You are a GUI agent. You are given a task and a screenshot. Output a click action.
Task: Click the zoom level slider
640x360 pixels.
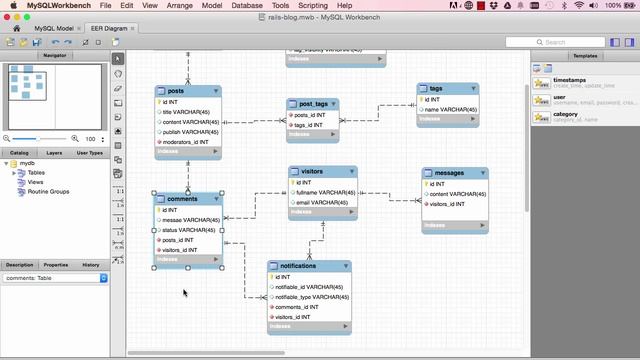(x=39, y=139)
